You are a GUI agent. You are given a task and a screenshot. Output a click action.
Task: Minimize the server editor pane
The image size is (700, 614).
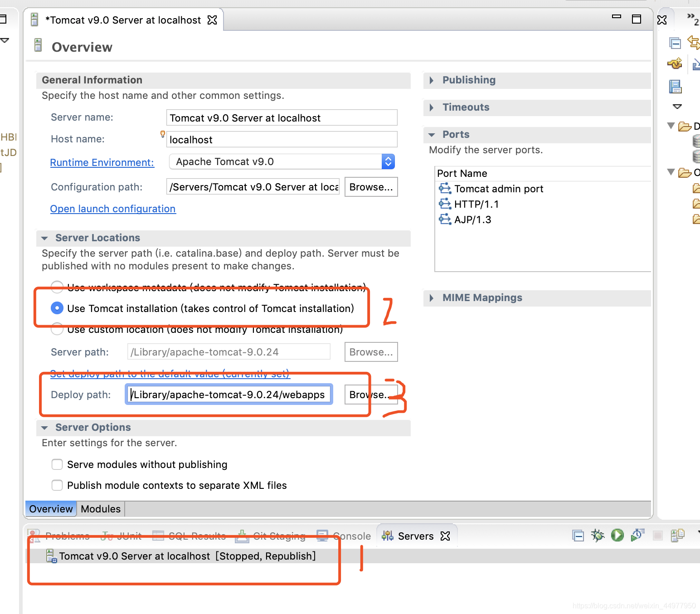[x=617, y=16]
